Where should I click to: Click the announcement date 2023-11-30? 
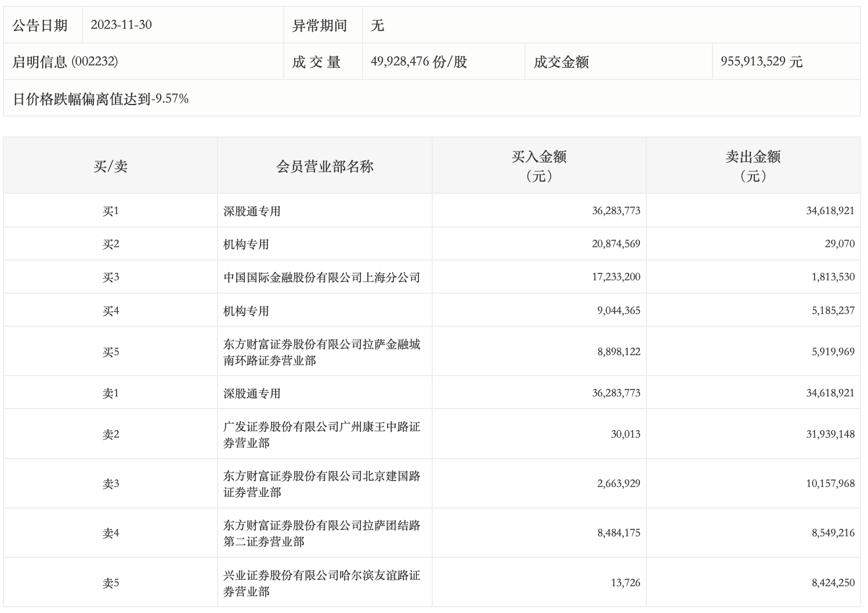(121, 25)
